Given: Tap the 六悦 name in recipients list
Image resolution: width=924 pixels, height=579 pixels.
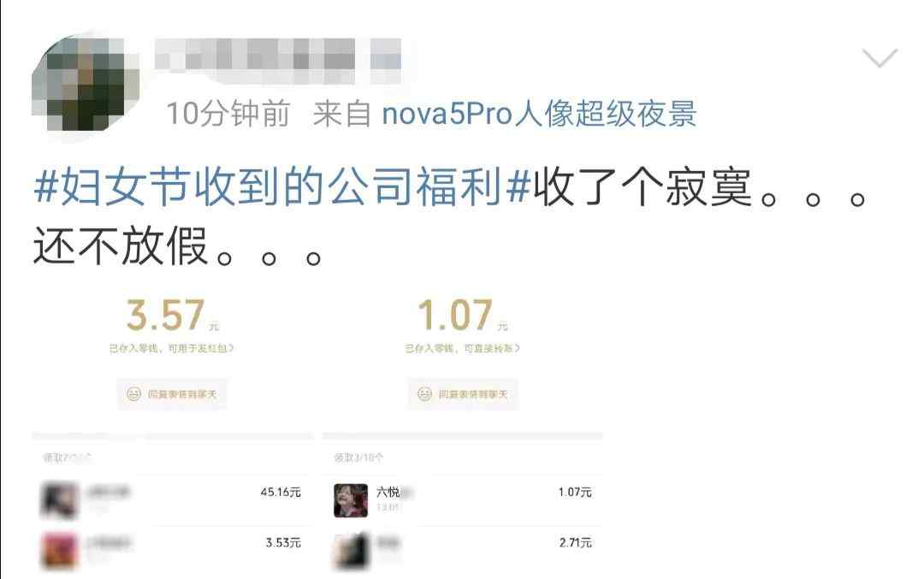Looking at the screenshot, I should tap(388, 492).
